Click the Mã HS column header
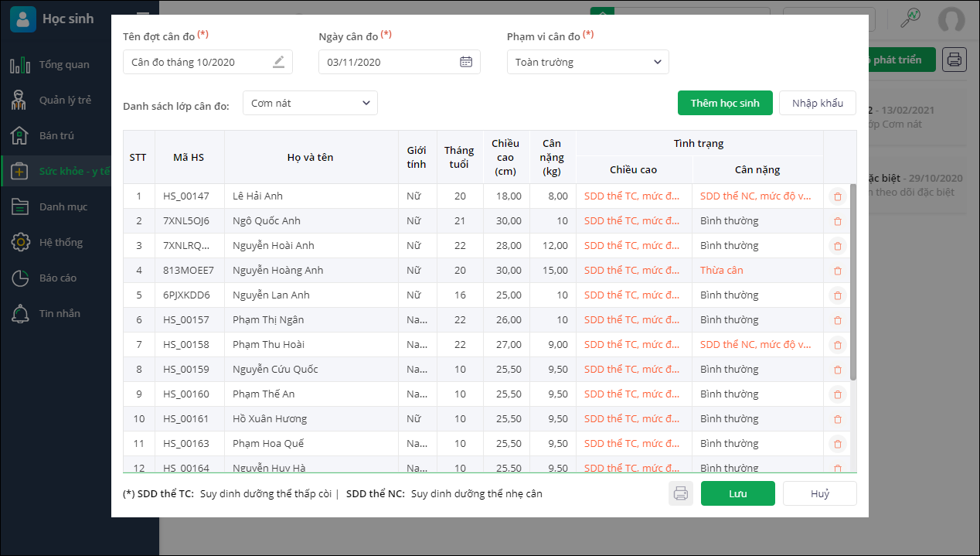 pos(189,157)
